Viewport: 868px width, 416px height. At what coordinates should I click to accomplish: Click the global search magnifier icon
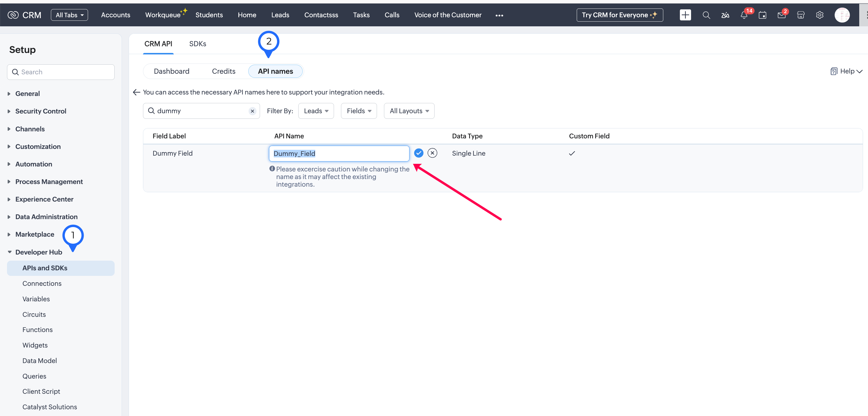click(706, 15)
